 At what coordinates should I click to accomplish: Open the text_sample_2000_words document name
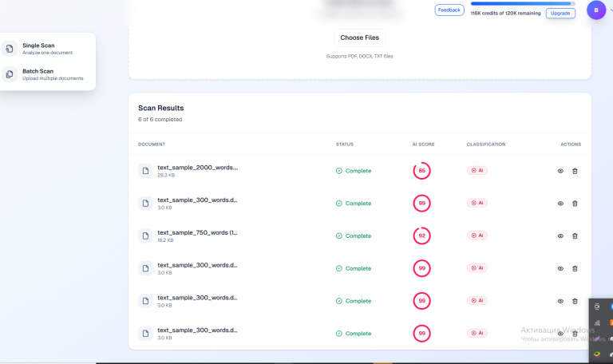198,168
